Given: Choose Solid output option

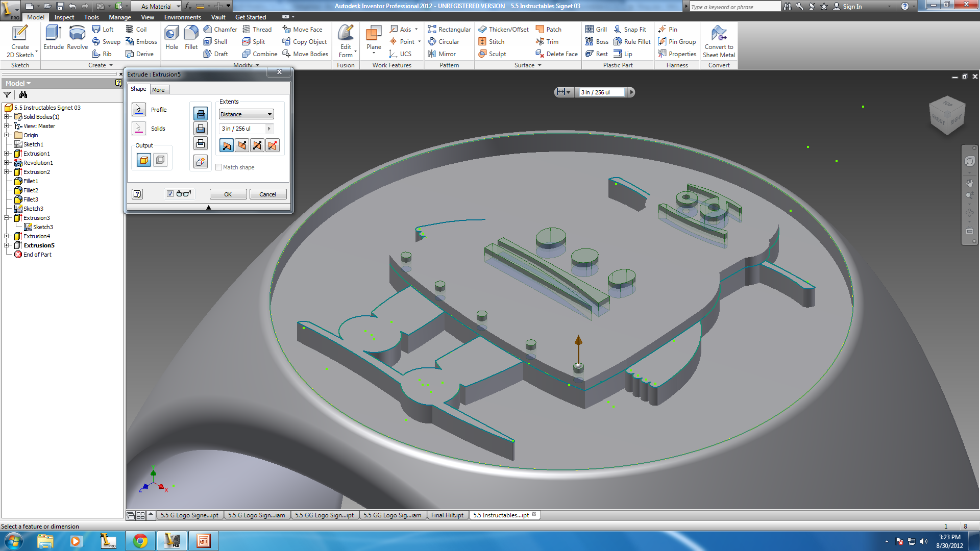Looking at the screenshot, I should [x=144, y=160].
